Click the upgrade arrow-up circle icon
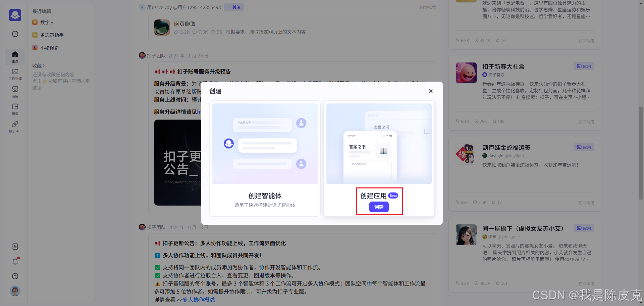Screen dimensions: 644x306 15,276
